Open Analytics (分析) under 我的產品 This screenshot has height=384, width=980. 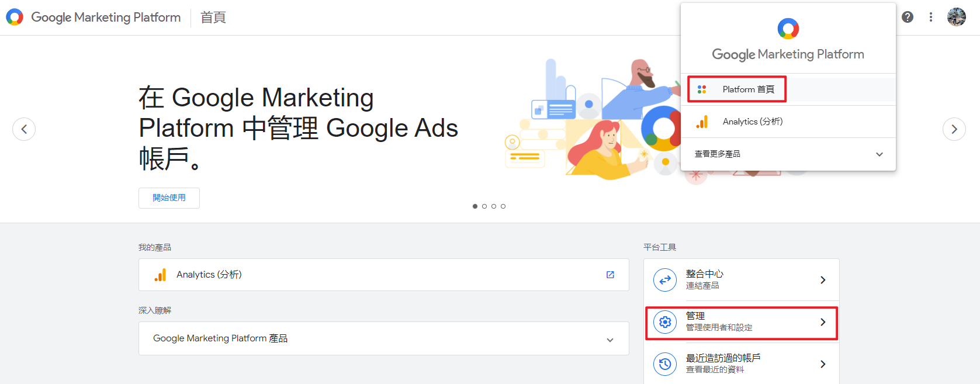point(384,275)
